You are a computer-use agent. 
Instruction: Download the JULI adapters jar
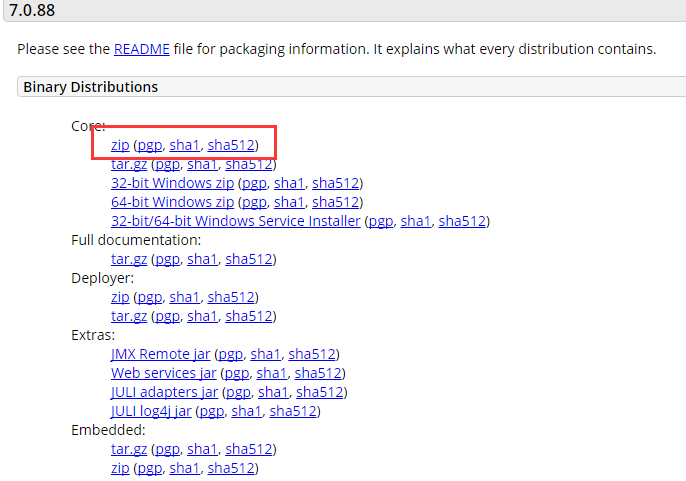pyautogui.click(x=164, y=392)
